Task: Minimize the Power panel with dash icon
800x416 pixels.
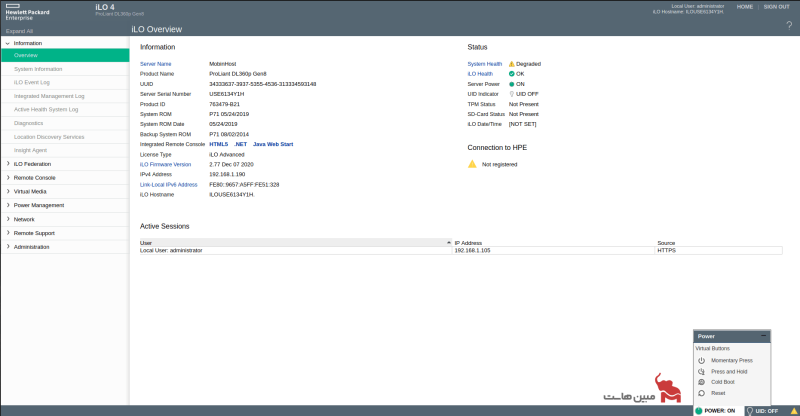Action: pyautogui.click(x=764, y=336)
